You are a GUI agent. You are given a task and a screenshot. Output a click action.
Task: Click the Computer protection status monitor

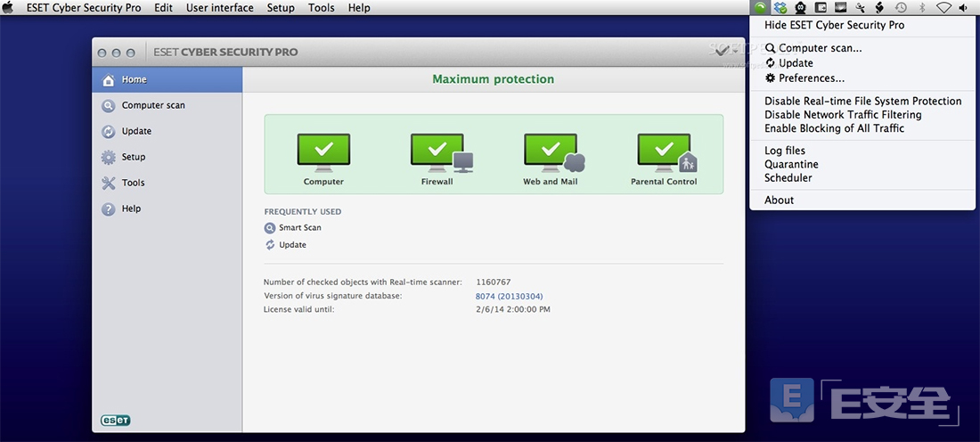(323, 152)
